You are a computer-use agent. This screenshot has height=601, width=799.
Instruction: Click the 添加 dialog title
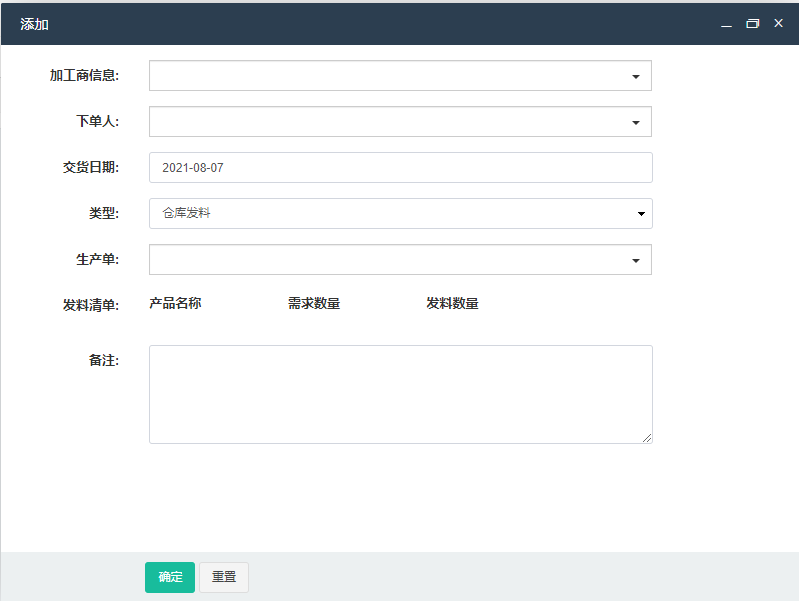pyautogui.click(x=34, y=24)
